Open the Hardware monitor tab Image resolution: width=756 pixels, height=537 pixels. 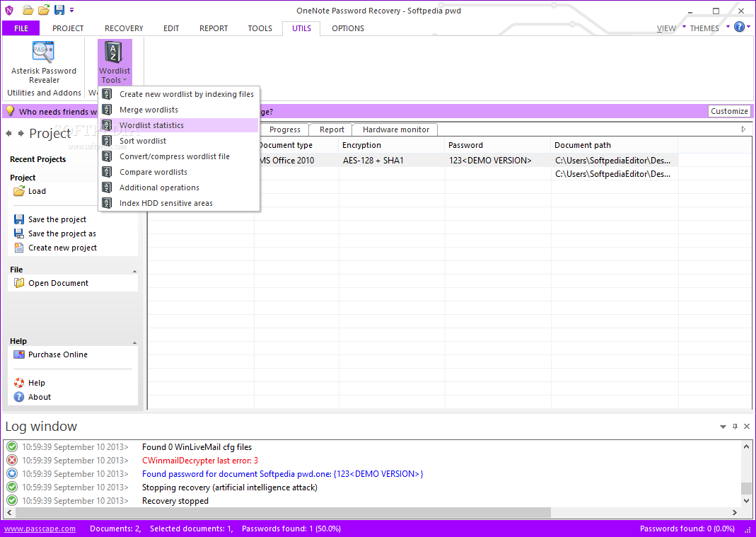396,129
